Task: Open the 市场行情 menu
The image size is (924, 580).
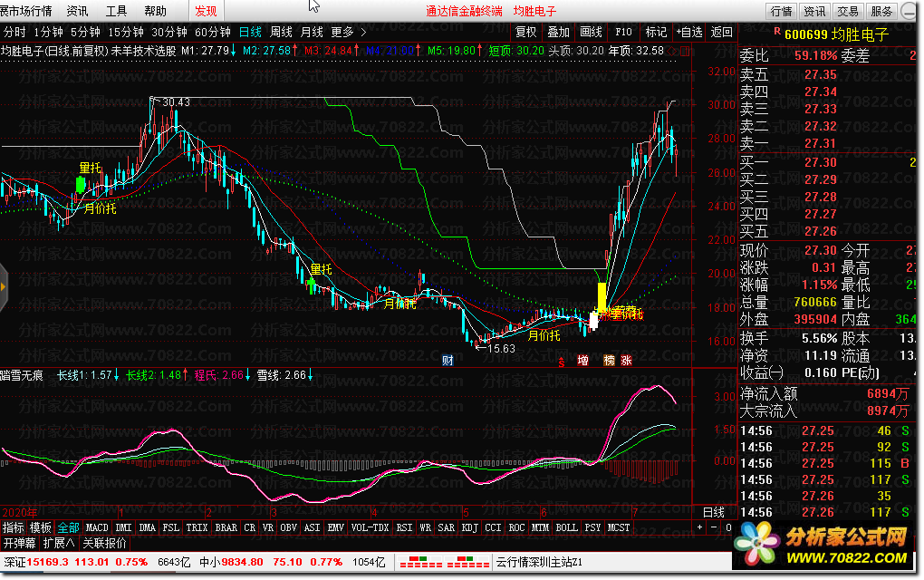Action: pyautogui.click(x=26, y=11)
